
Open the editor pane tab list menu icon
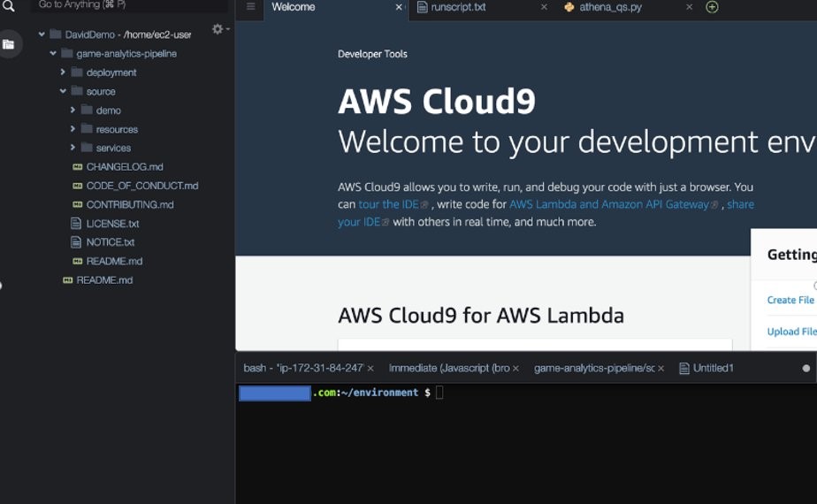[250, 7]
